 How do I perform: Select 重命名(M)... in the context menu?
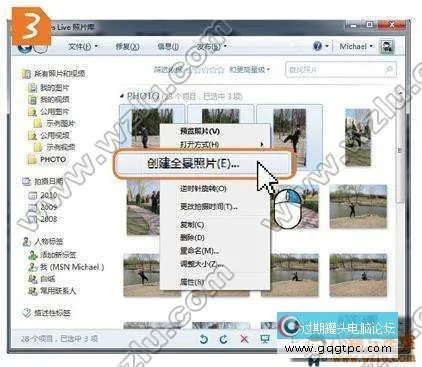tap(199, 251)
